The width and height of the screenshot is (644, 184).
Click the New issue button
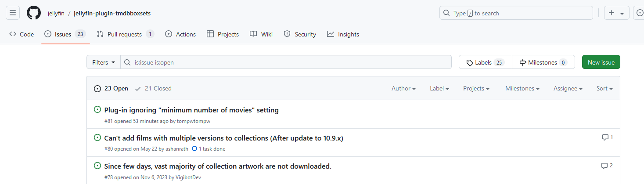601,62
